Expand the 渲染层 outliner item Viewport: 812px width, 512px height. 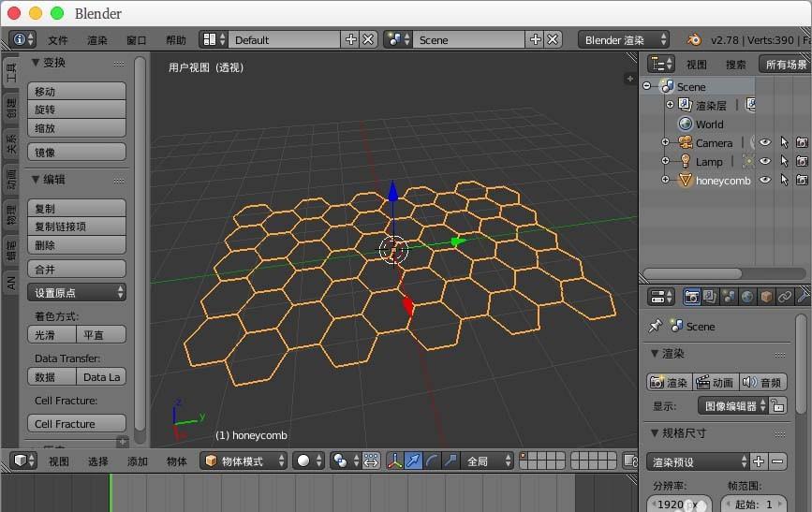point(670,105)
